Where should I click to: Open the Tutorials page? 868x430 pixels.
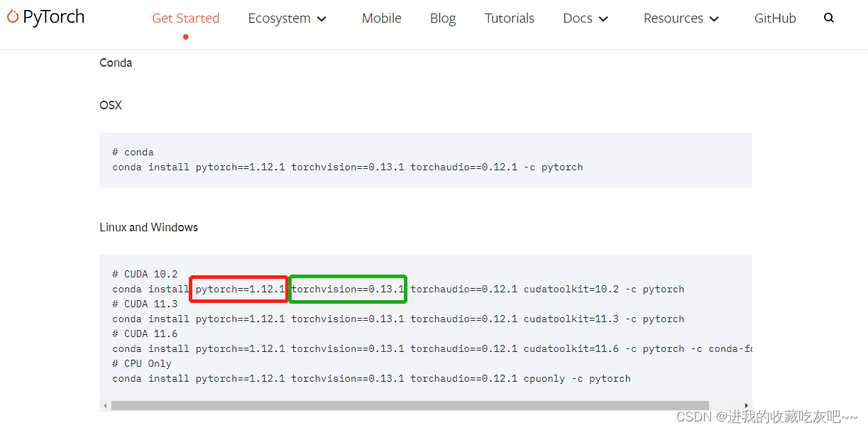[x=509, y=18]
